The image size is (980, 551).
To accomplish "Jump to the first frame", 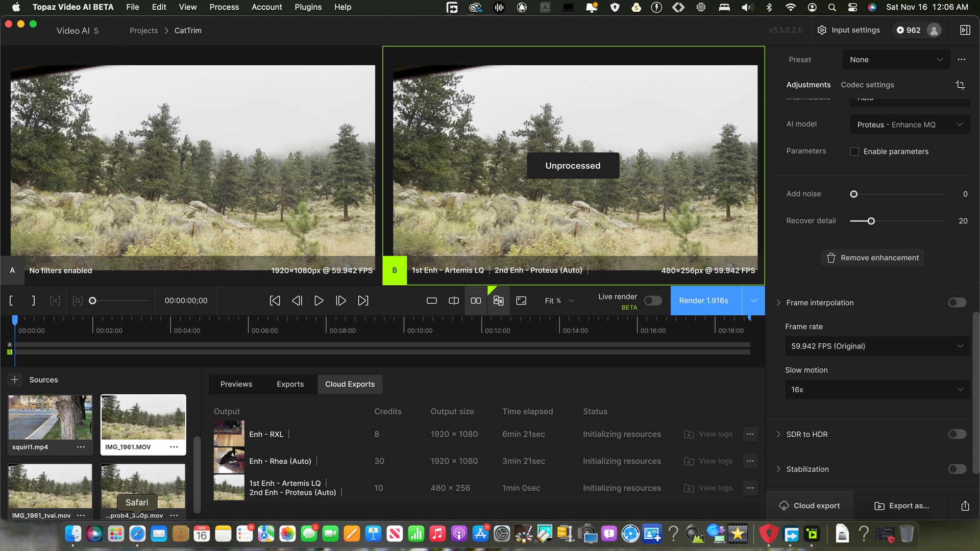I will (275, 300).
